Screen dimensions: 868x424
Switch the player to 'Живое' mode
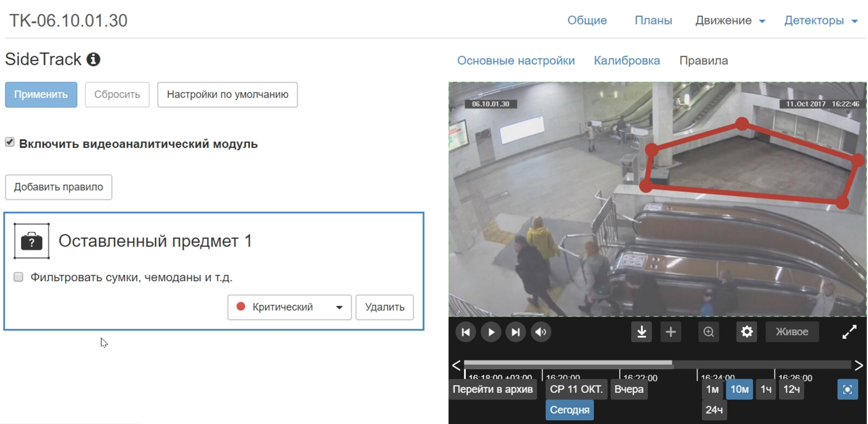[792, 332]
